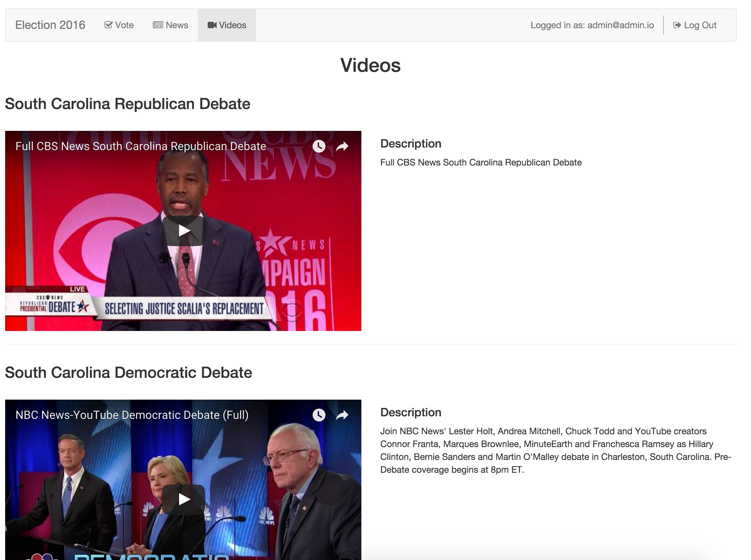Image resolution: width=751 pixels, height=560 pixels.
Task: Play the CBS Republican Debate video
Action: pyautogui.click(x=183, y=231)
